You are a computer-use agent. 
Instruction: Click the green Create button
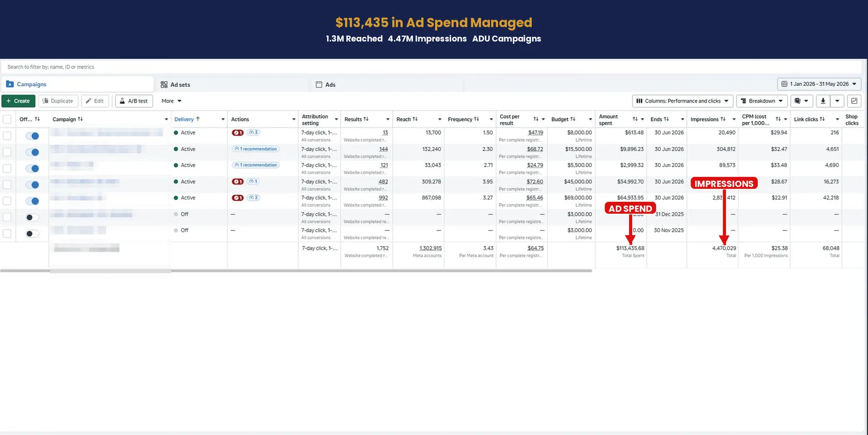coord(18,101)
